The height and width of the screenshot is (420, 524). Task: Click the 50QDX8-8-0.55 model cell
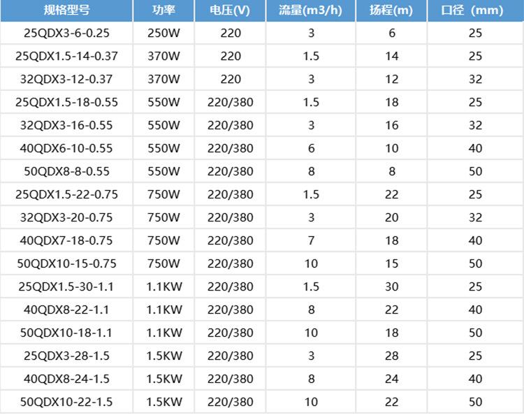click(x=66, y=172)
